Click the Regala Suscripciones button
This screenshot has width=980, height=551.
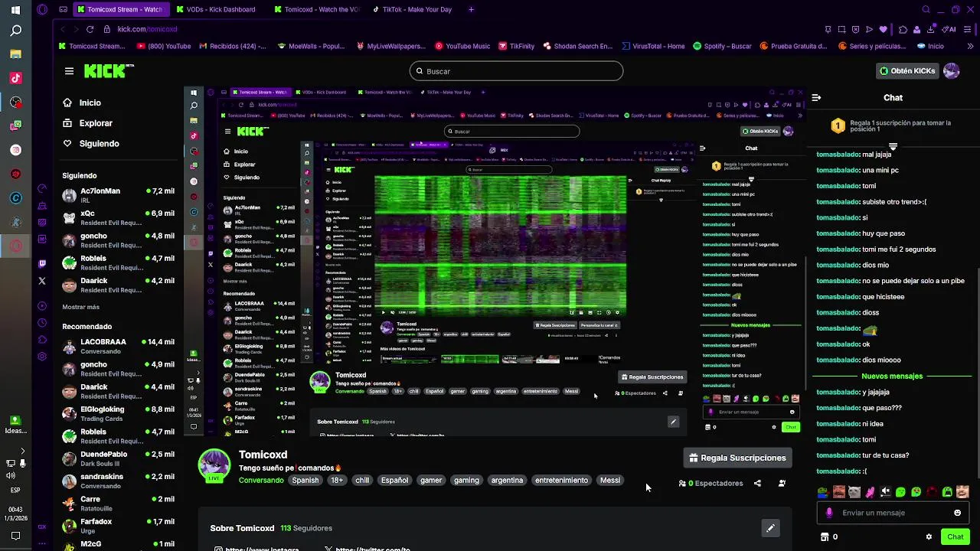[x=737, y=458]
